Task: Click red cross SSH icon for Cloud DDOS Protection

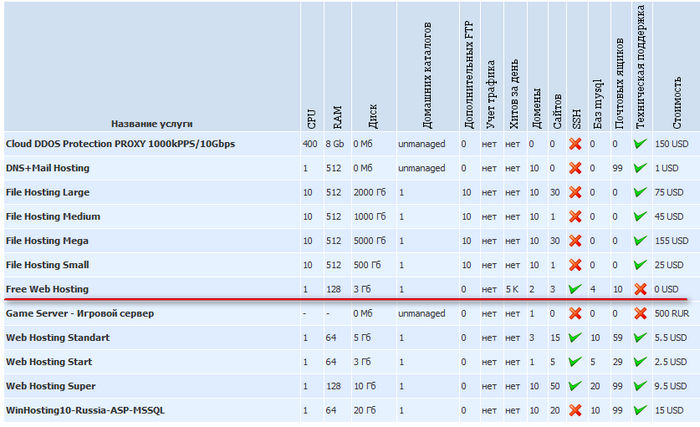Action: tap(575, 144)
